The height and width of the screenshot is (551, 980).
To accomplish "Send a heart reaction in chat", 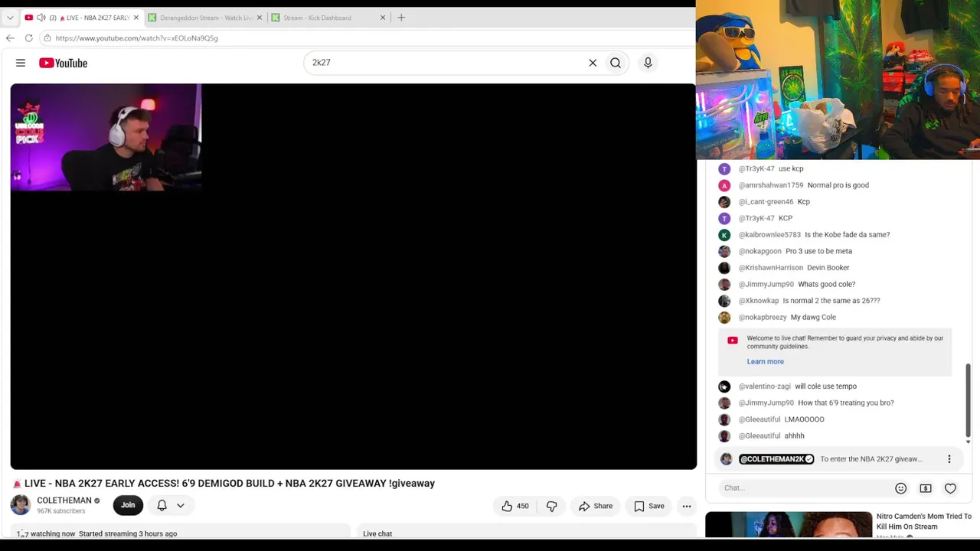I will click(950, 488).
